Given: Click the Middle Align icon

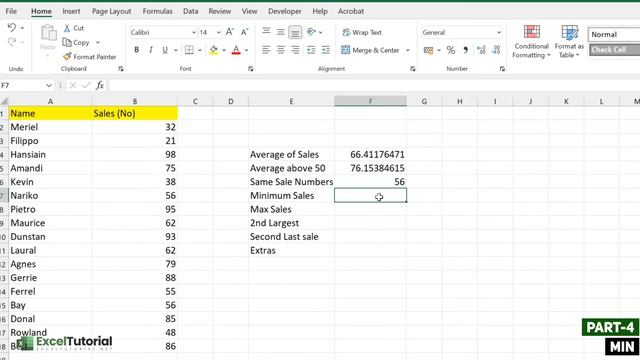Looking at the screenshot, I should pos(280,32).
